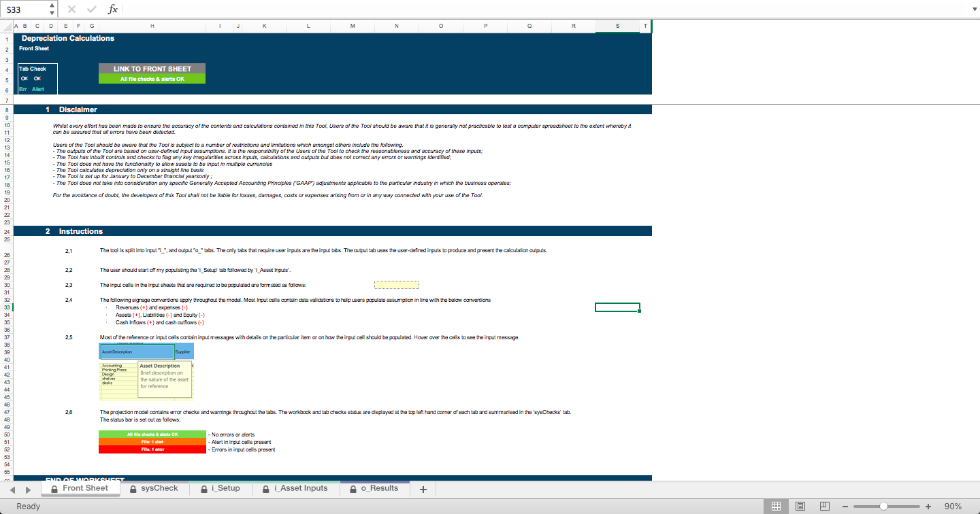Select row 33 header
This screenshot has height=514, width=980.
pyautogui.click(x=6, y=307)
